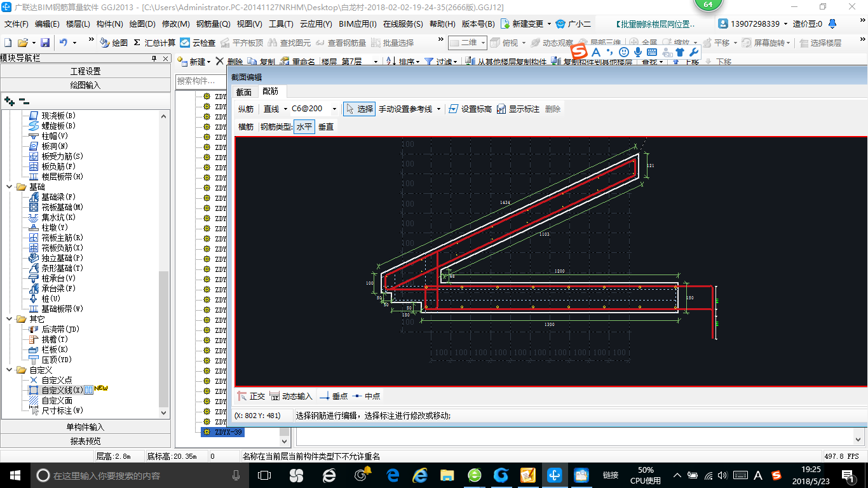This screenshot has width=868, height=488.
Task: Collapse the 自定义 tree folder
Action: click(x=9, y=370)
